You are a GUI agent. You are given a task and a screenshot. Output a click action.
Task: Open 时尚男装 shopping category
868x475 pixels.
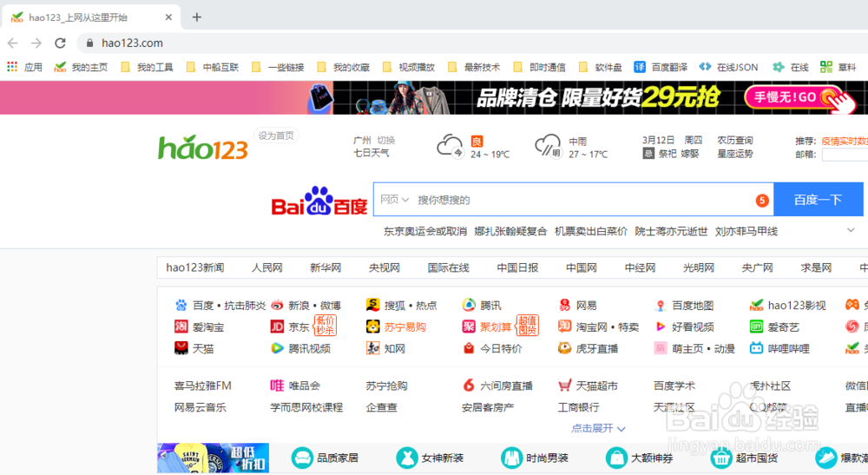534,458
